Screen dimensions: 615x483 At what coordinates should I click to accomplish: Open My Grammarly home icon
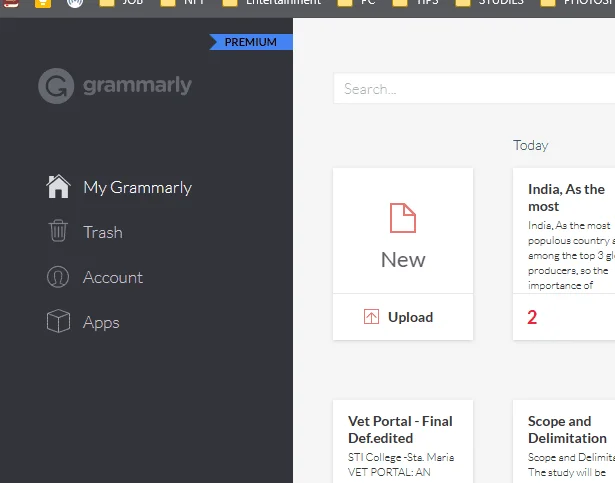coord(58,186)
